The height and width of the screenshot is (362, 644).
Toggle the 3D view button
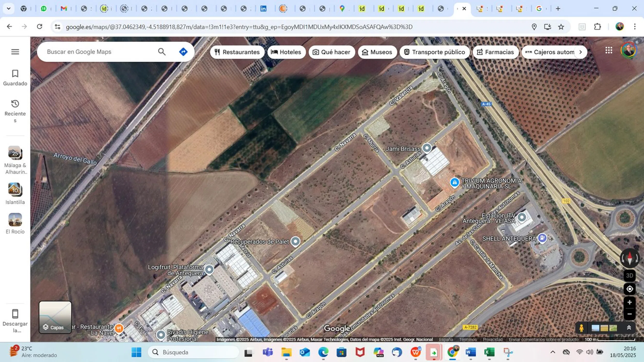pyautogui.click(x=630, y=275)
